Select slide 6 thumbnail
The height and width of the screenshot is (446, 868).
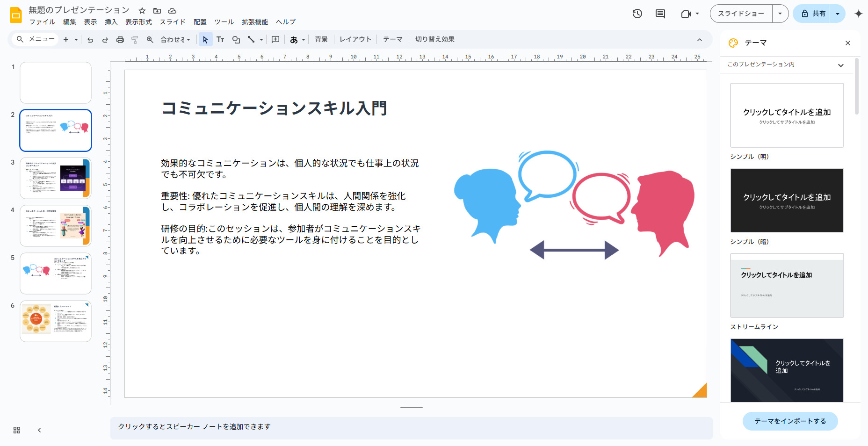(55, 321)
